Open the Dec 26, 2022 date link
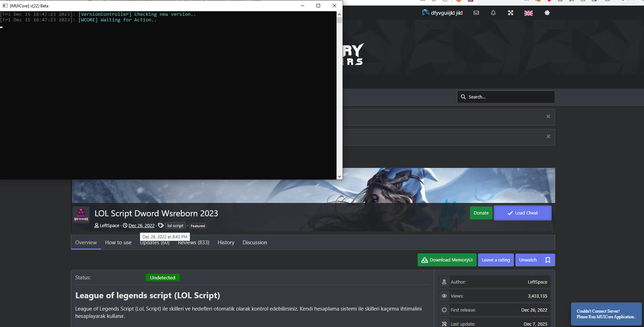 (x=141, y=226)
